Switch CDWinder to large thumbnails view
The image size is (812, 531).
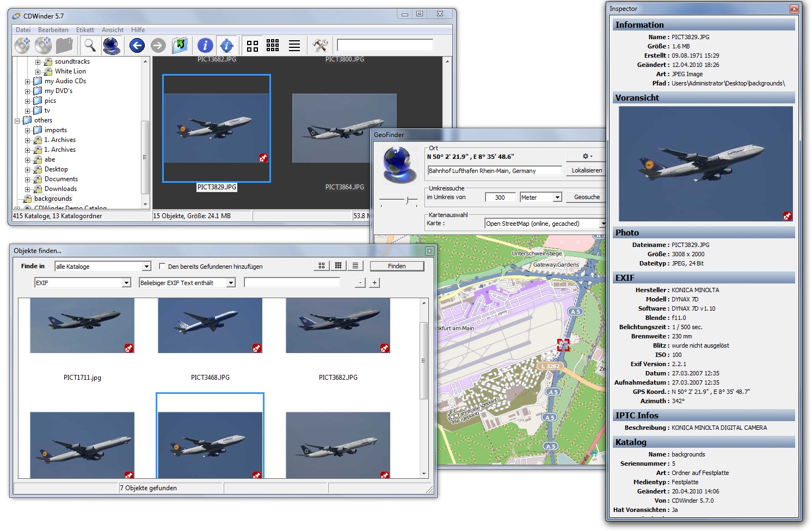[253, 46]
